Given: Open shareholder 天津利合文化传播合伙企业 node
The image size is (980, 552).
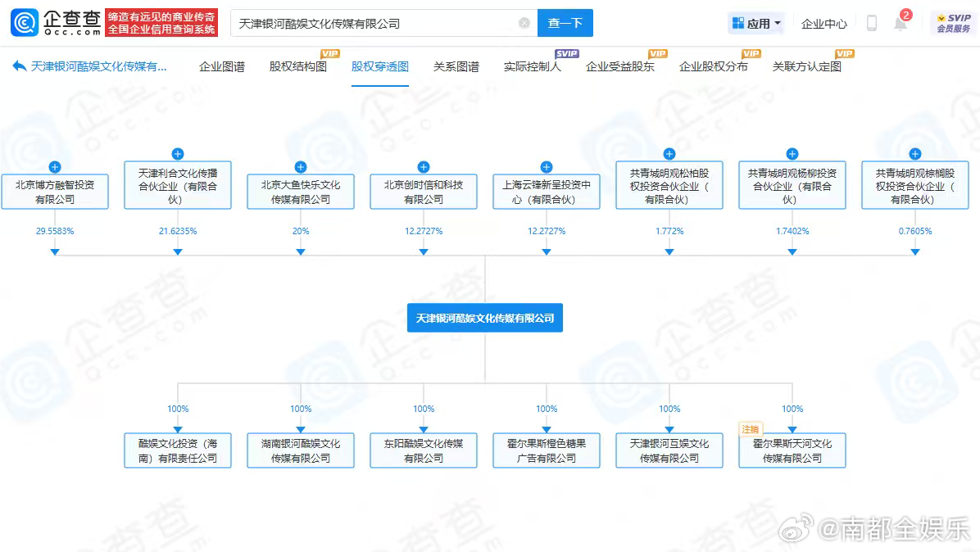Looking at the screenshot, I should pos(178,185).
